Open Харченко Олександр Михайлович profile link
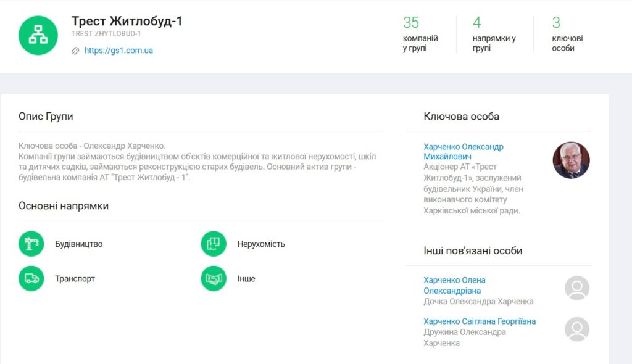 point(463,152)
